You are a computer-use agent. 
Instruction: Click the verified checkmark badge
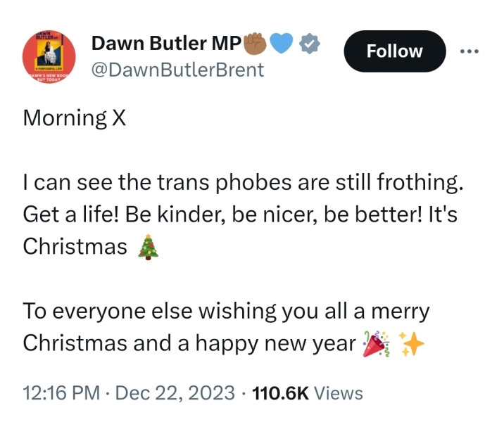click(311, 44)
